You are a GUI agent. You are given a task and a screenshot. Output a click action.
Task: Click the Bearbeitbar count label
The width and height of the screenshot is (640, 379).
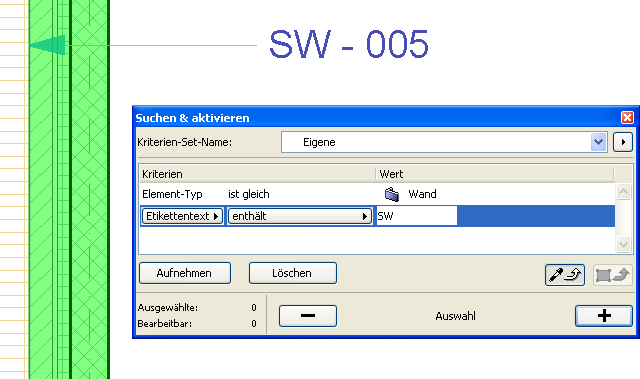tap(164, 324)
